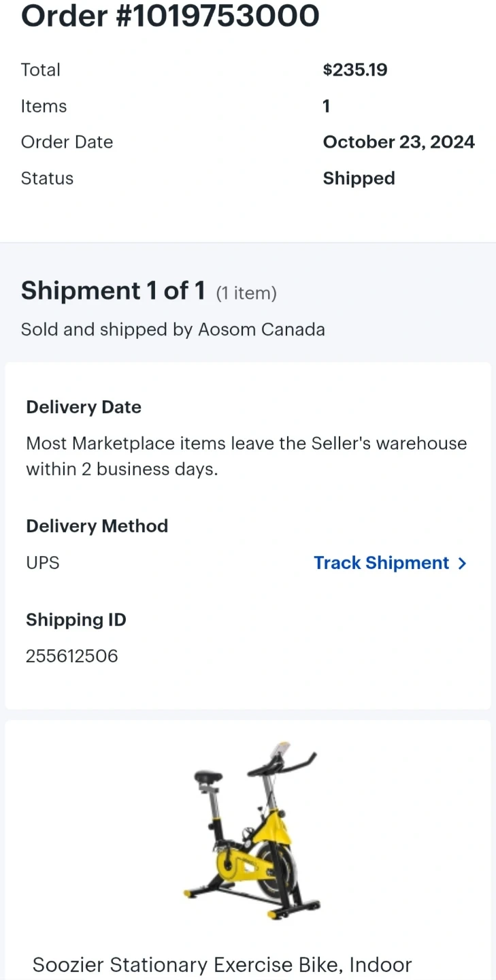This screenshot has width=496, height=980.
Task: Click the Shipped status value
Action: pyautogui.click(x=359, y=178)
